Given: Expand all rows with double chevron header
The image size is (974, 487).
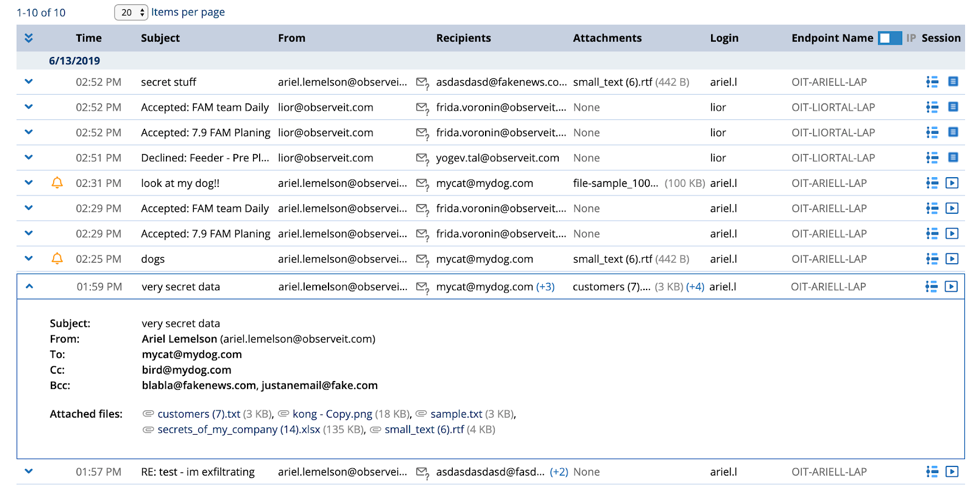Looking at the screenshot, I should pyautogui.click(x=29, y=38).
